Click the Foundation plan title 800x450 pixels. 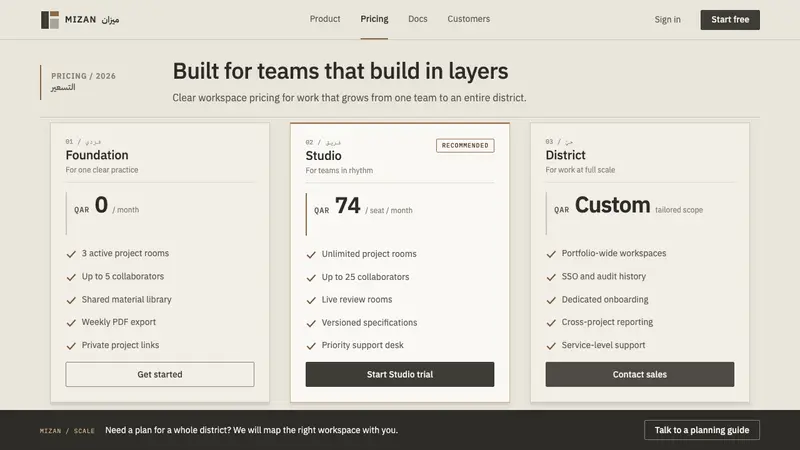(97, 155)
